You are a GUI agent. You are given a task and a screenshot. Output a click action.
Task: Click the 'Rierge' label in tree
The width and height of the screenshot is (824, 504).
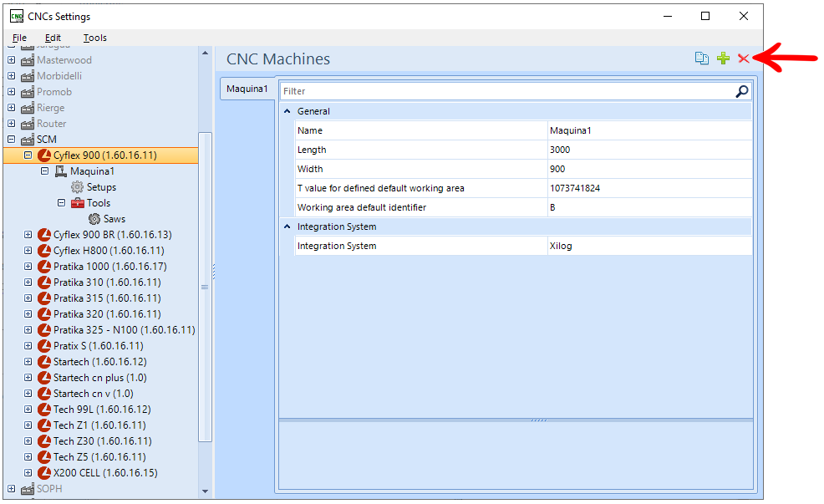50,108
